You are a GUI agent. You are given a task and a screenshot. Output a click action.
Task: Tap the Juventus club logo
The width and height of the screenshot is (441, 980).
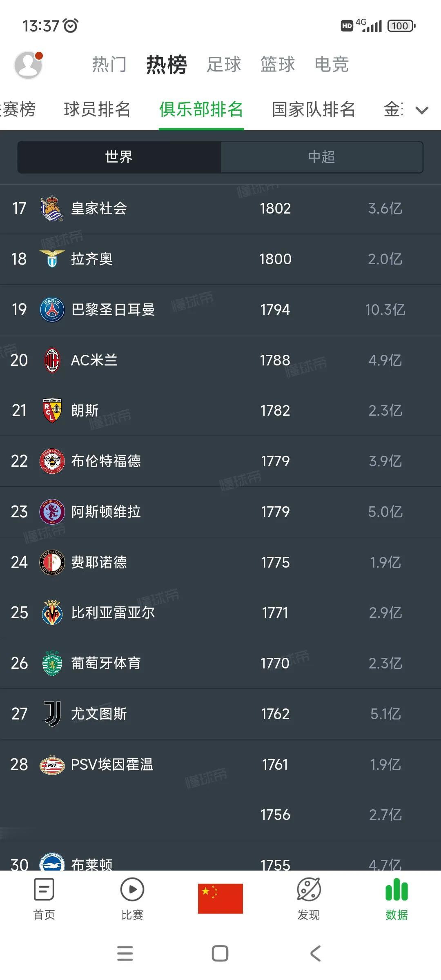[x=52, y=714]
